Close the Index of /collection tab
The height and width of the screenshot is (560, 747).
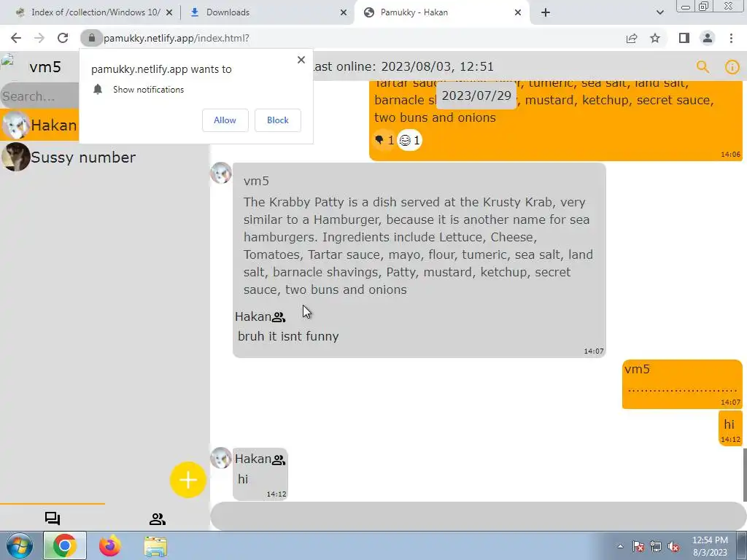(x=169, y=12)
